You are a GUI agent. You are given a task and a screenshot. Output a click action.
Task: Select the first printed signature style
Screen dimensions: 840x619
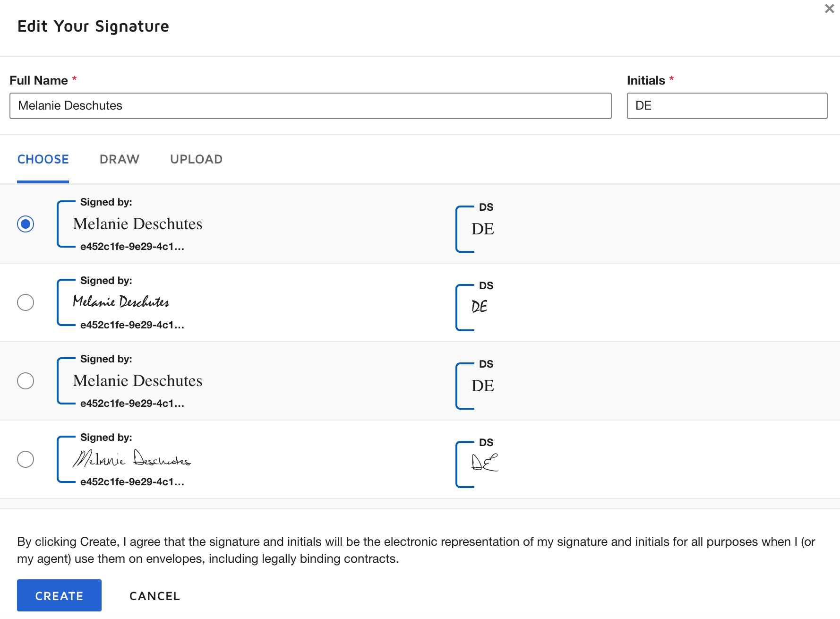pos(26,224)
